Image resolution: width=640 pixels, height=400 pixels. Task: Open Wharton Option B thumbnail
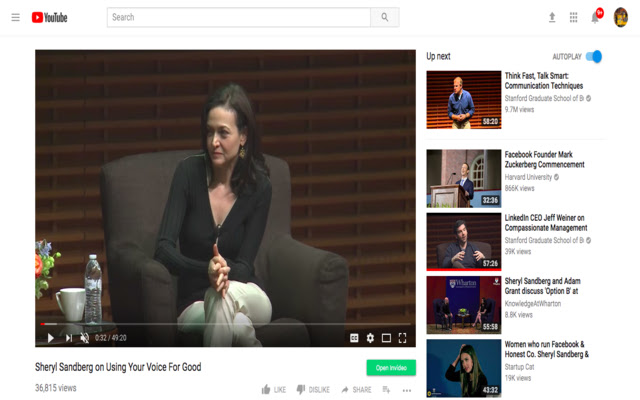pyautogui.click(x=464, y=305)
